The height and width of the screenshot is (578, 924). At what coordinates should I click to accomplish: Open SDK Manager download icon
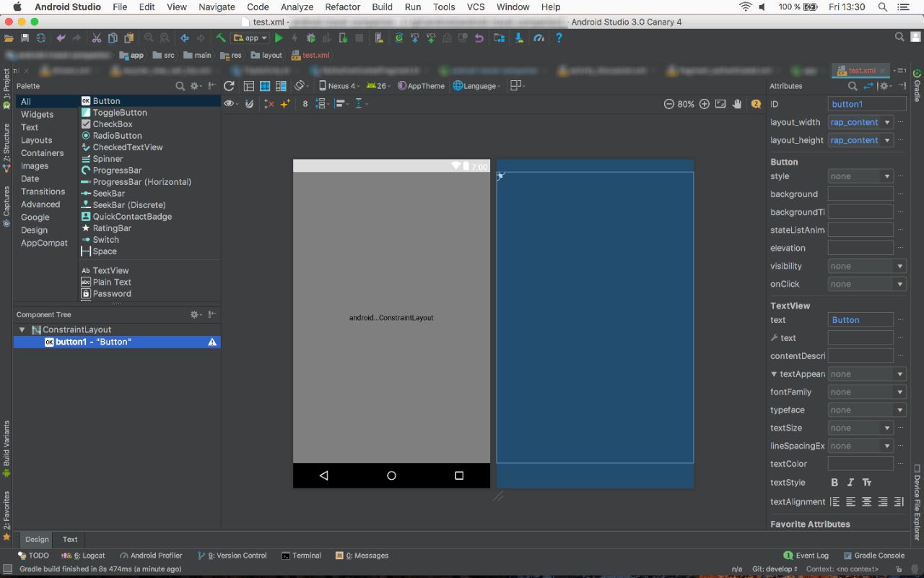tap(519, 38)
